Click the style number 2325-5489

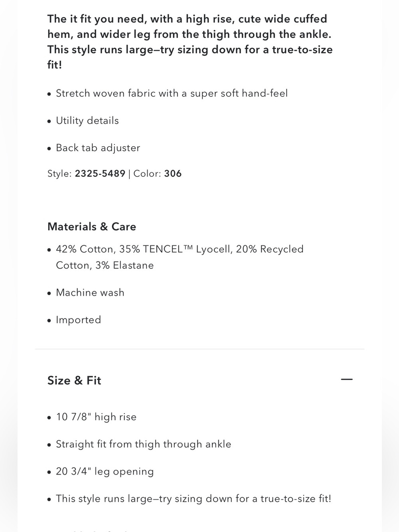[x=100, y=174]
